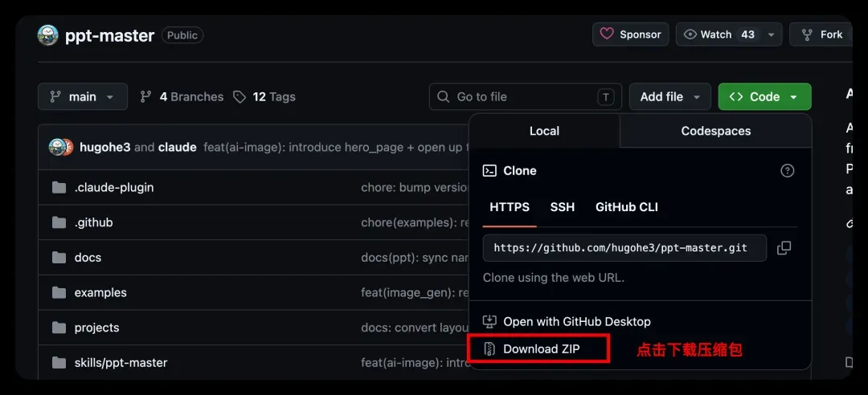Click the Public visibility badge

tap(182, 35)
